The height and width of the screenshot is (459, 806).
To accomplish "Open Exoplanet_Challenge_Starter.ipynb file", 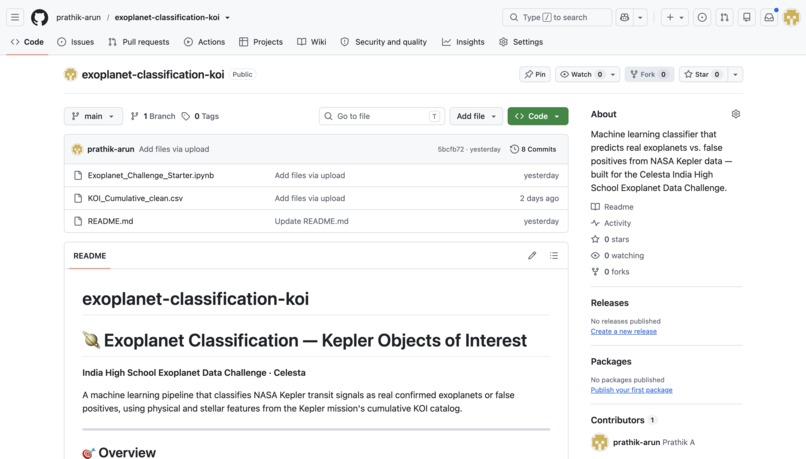I will [x=151, y=175].
